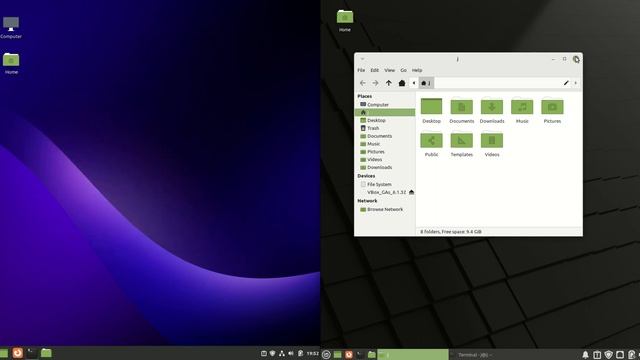Click the home path button in location bar
Viewport: 640px width, 360px height.
(x=426, y=83)
